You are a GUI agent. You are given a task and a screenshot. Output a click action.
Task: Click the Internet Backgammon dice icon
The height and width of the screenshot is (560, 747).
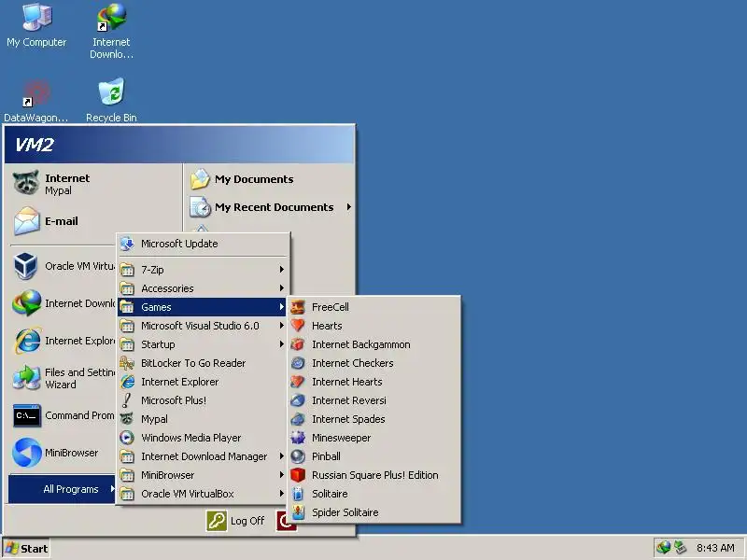click(x=298, y=344)
